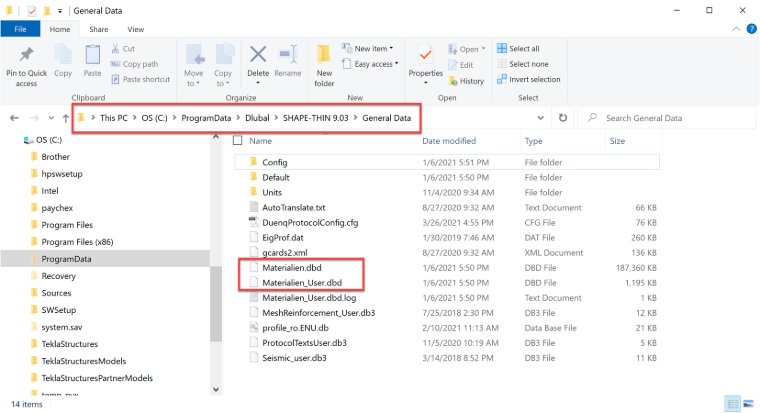Create a New folder from ribbon

pyautogui.click(x=324, y=65)
